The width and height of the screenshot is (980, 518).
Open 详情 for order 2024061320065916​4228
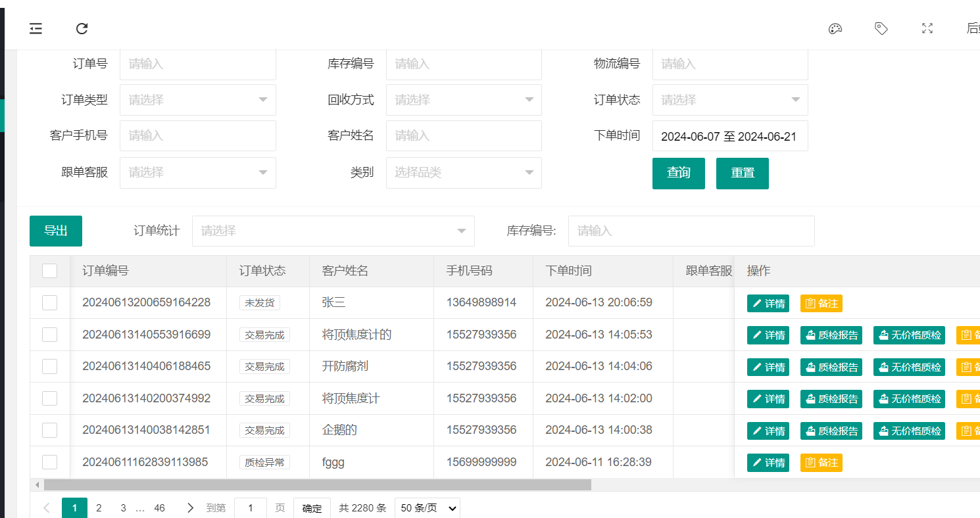(768, 303)
